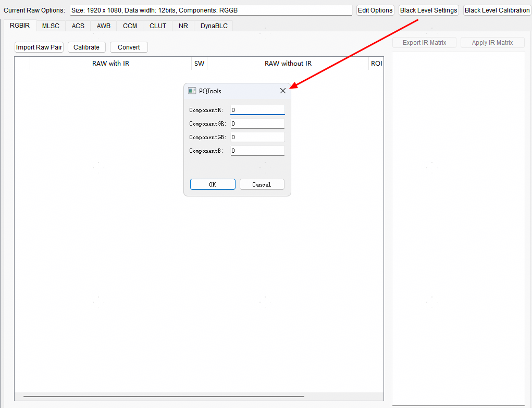Focus the ComponentR input field
Viewport: 532px width, 408px height.
click(x=257, y=110)
